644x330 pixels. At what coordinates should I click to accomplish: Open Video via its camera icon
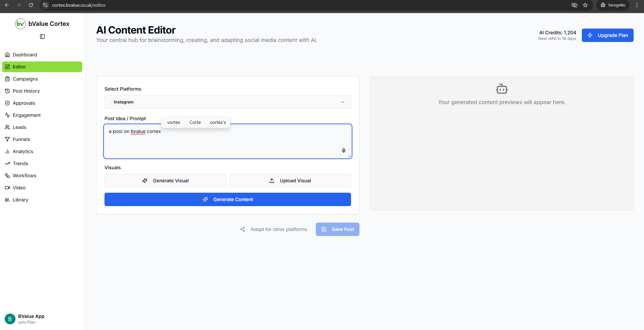pyautogui.click(x=7, y=188)
